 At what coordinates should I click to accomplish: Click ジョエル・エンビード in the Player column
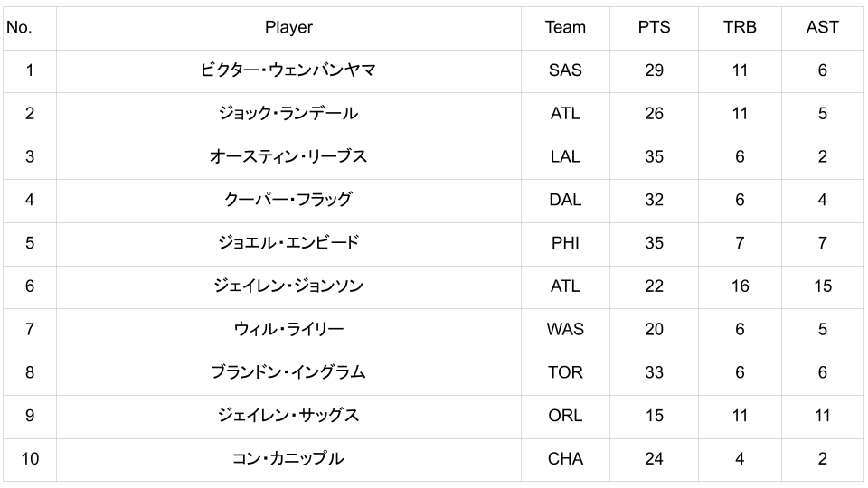pyautogui.click(x=288, y=243)
